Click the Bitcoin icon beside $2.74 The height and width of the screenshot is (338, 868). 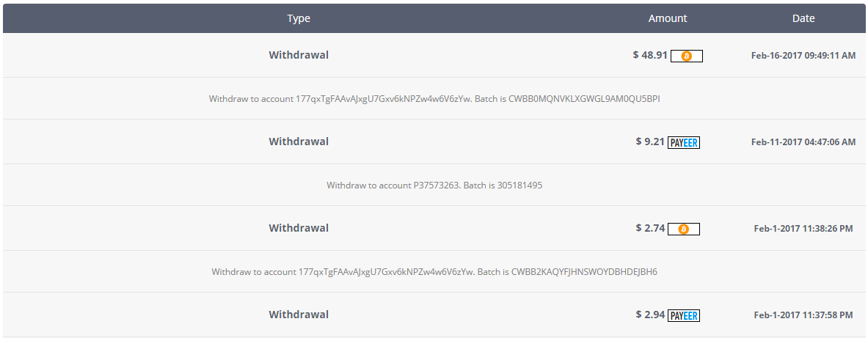click(684, 229)
